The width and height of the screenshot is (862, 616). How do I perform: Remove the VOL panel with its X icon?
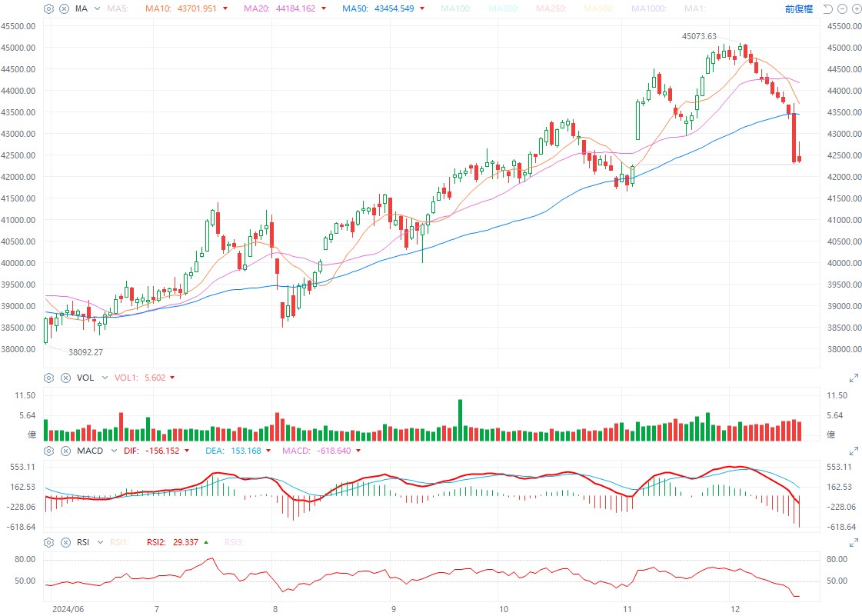click(x=65, y=378)
